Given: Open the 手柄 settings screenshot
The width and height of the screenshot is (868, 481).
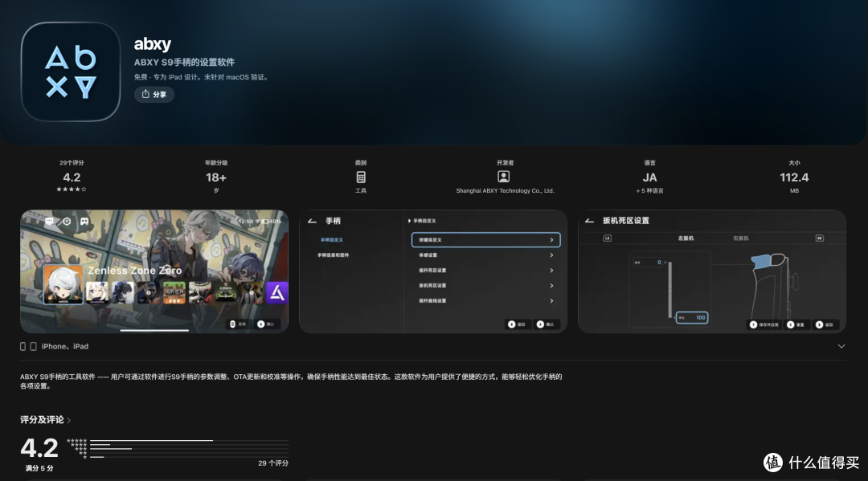Looking at the screenshot, I should click(433, 271).
